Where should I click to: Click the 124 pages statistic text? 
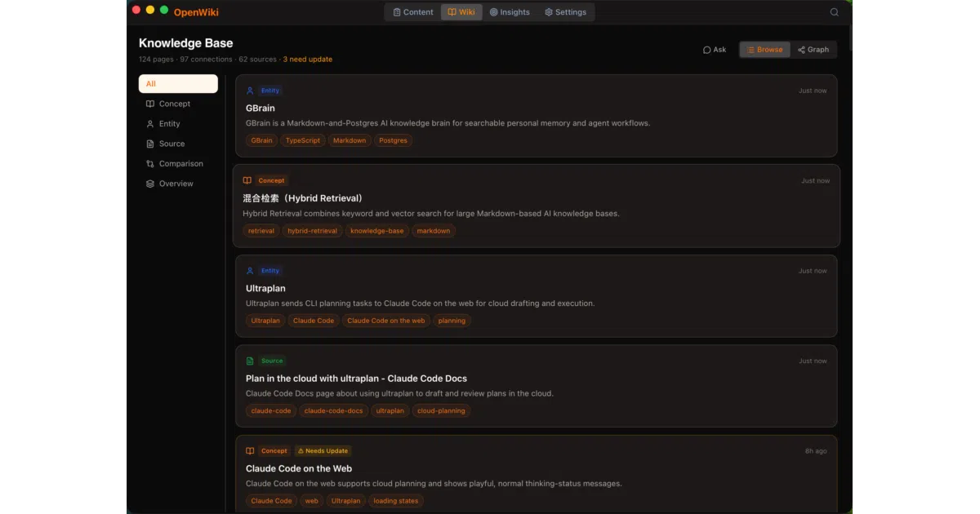coord(157,60)
